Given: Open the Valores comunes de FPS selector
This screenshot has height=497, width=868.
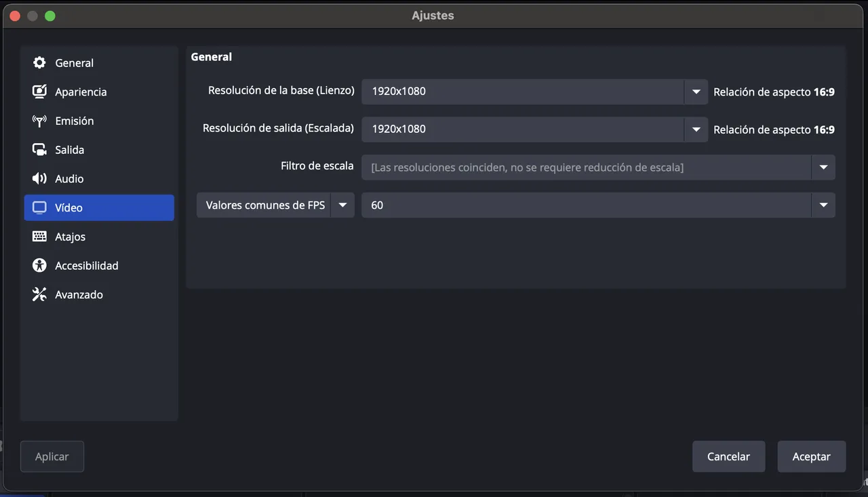Looking at the screenshot, I should click(x=275, y=205).
